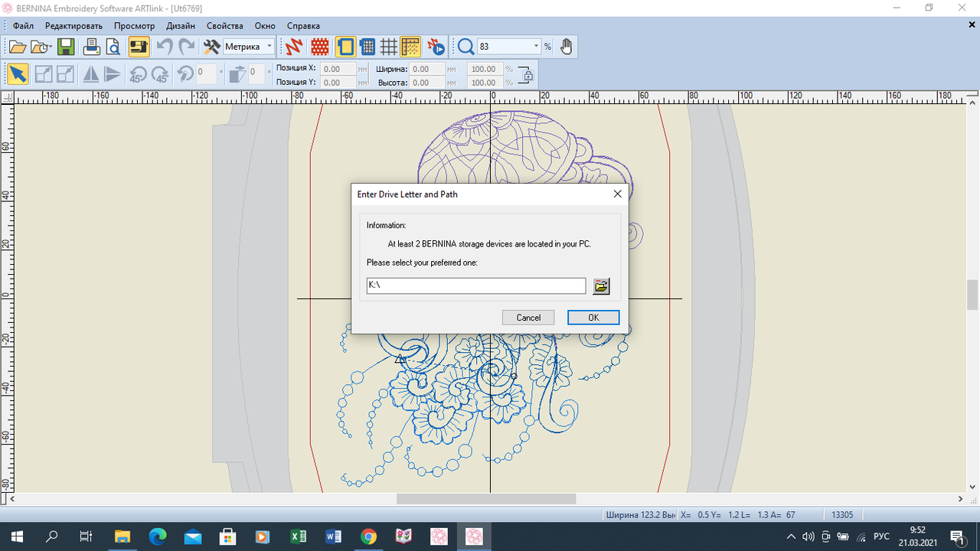Rotate 45 degrees clockwise
Viewport: 980px width, 551px height.
coord(161,74)
